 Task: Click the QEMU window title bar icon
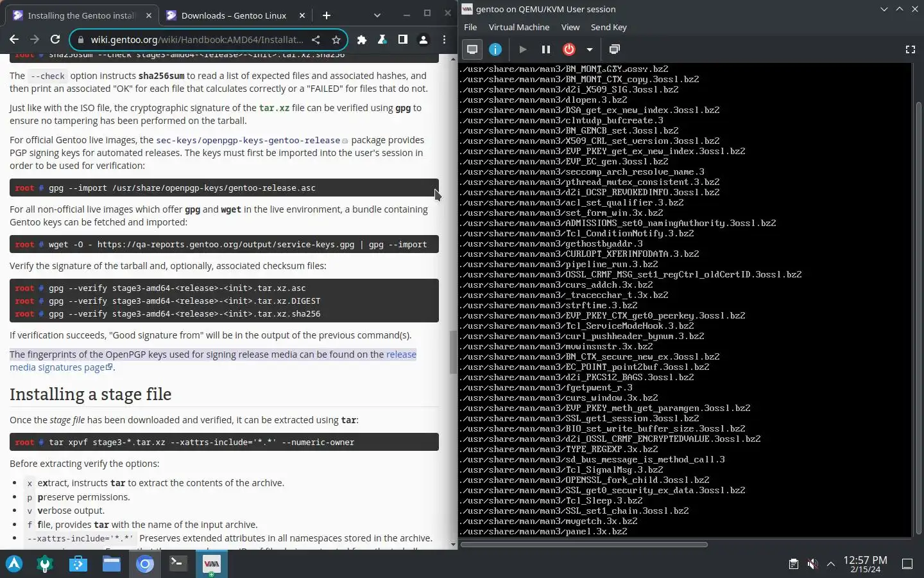tap(467, 9)
